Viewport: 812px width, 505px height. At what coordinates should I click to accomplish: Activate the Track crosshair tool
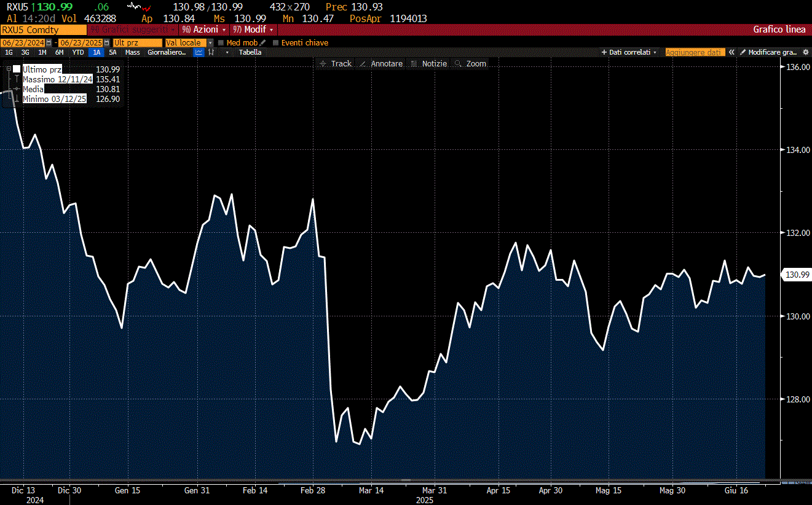(336, 64)
